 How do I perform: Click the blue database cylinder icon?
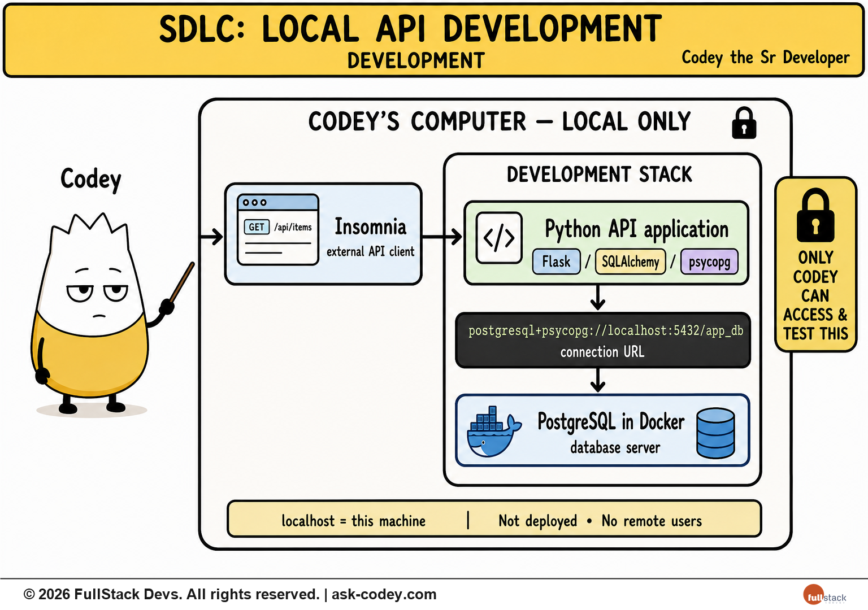715,433
